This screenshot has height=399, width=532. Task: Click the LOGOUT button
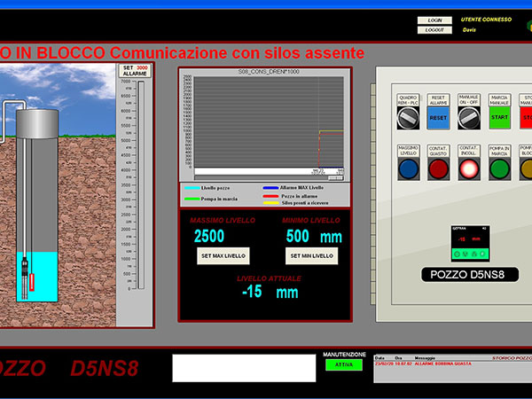tap(434, 30)
